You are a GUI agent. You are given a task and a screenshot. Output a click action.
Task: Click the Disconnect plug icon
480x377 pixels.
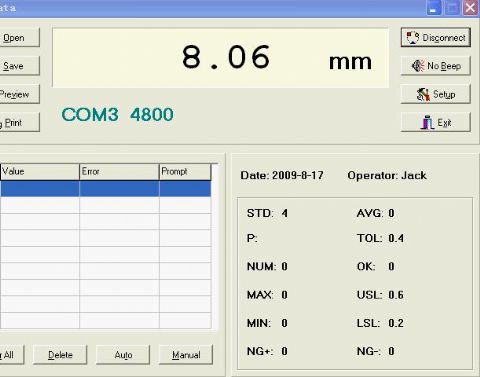413,37
